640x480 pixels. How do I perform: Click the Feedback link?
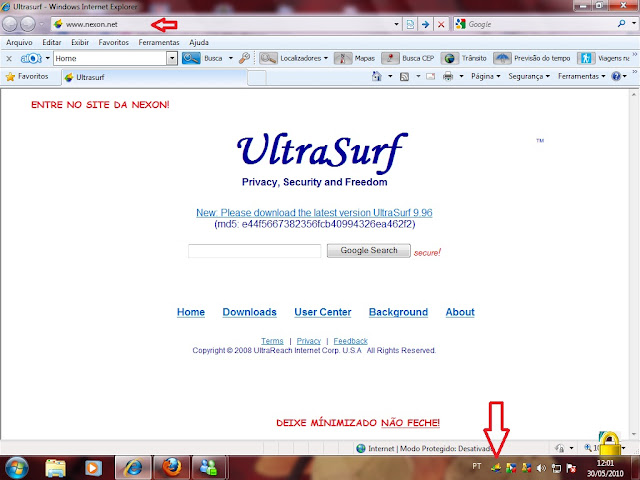pyautogui.click(x=351, y=341)
